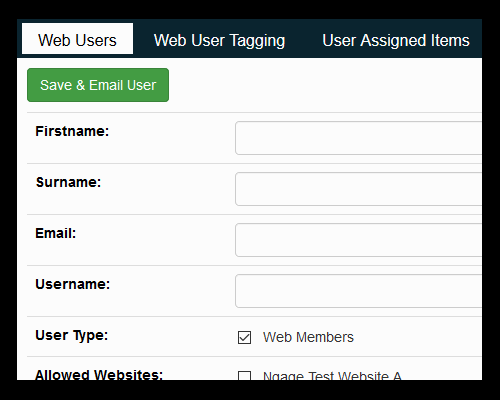Click the Firstname: field label
Viewport: 500px width, 400px height.
[72, 131]
